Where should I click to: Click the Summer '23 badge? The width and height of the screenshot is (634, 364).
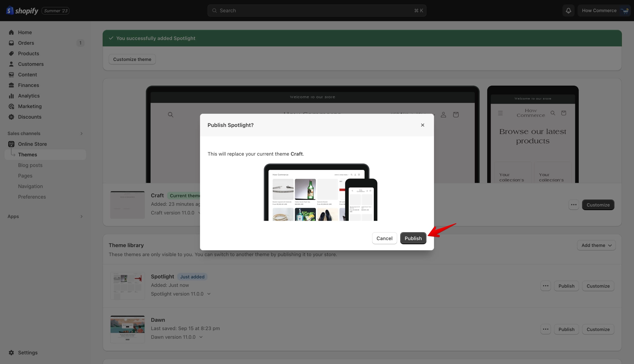pyautogui.click(x=55, y=11)
